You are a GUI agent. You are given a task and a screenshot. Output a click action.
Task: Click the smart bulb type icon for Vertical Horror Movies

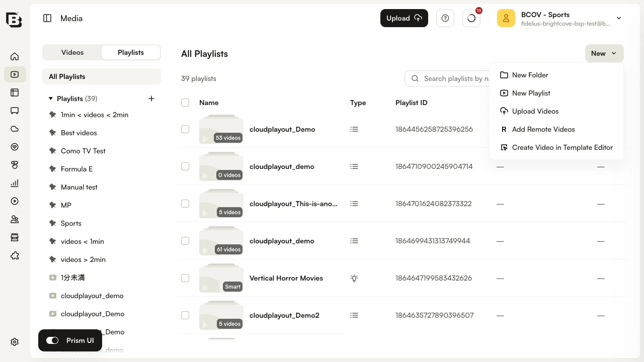[354, 278]
